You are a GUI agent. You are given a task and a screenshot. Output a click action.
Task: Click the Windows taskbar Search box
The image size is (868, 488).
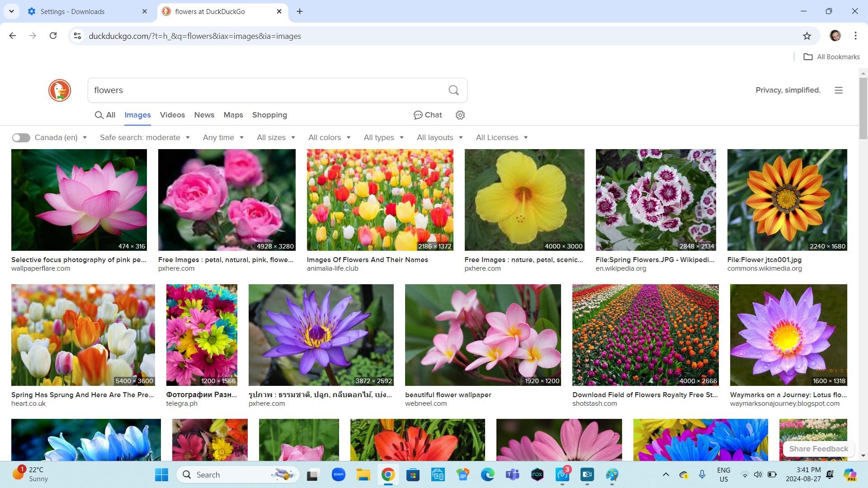tap(238, 475)
